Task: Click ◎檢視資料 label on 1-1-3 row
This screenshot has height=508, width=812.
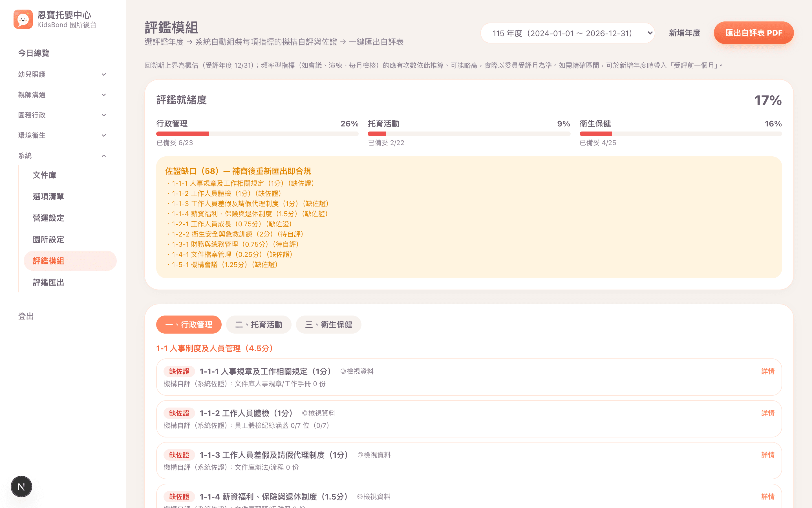Action: pos(374,455)
